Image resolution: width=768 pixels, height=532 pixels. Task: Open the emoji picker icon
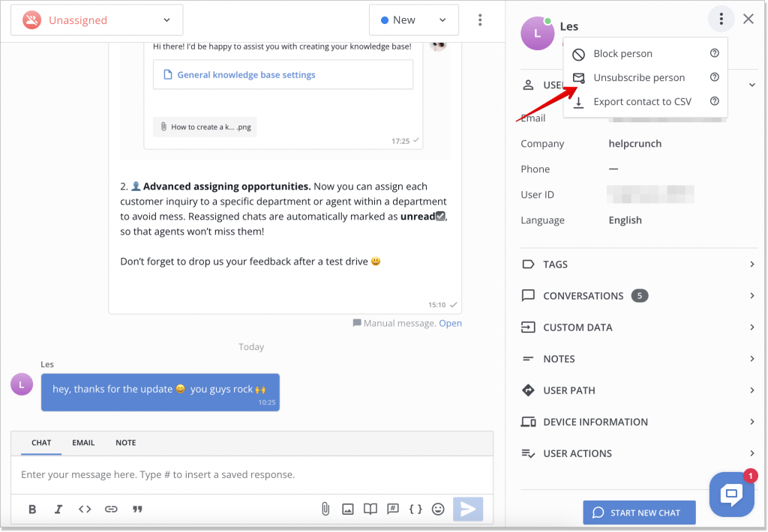pos(438,510)
